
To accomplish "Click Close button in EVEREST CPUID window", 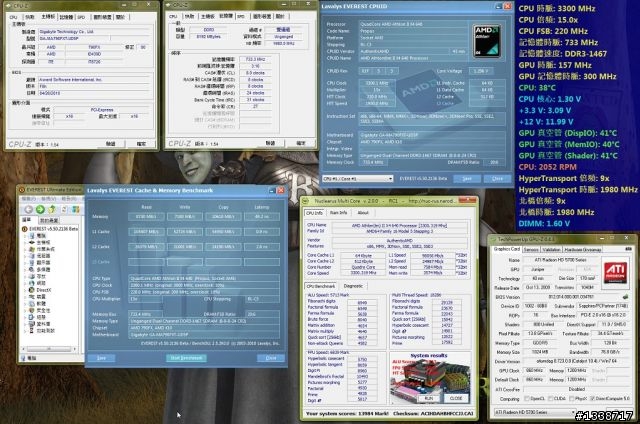I will click(497, 179).
